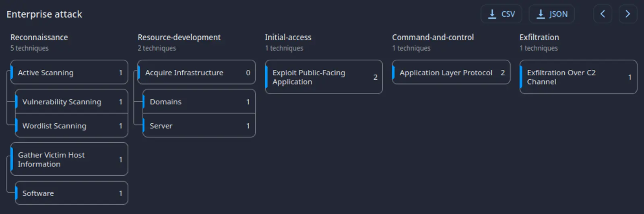Open Exfiltration Over C2 Channel technique
The width and height of the screenshot is (644, 214).
[x=578, y=77]
